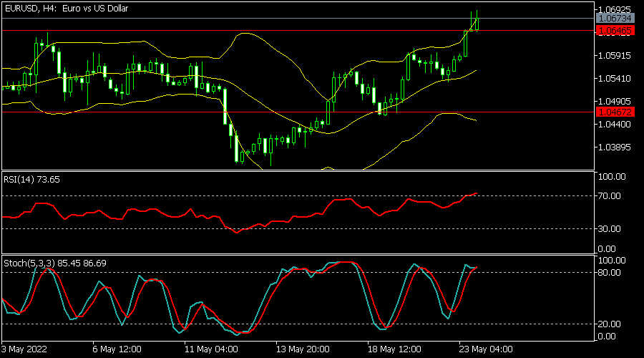Click the RSI 70.00 level label
Screen dimensions: 644x358
[x=609, y=195]
